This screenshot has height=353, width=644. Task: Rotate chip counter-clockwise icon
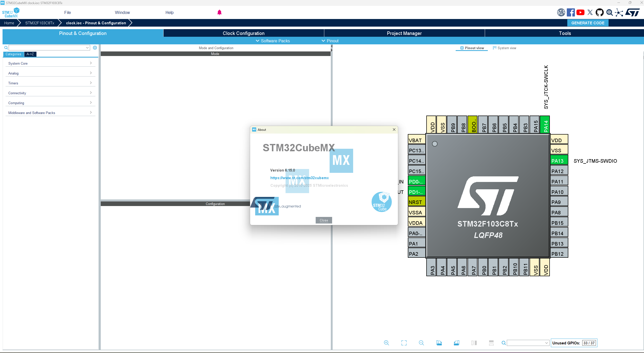click(x=456, y=343)
